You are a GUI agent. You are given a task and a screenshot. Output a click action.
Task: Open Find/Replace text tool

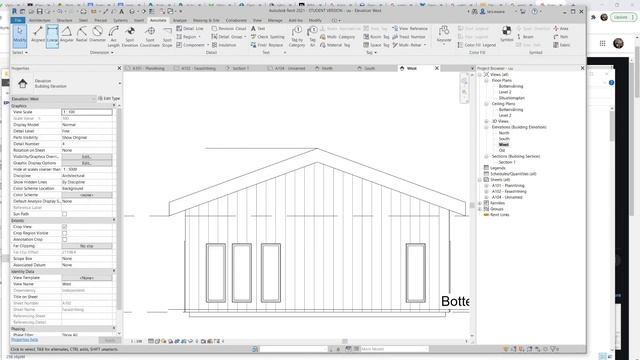[x=267, y=45]
